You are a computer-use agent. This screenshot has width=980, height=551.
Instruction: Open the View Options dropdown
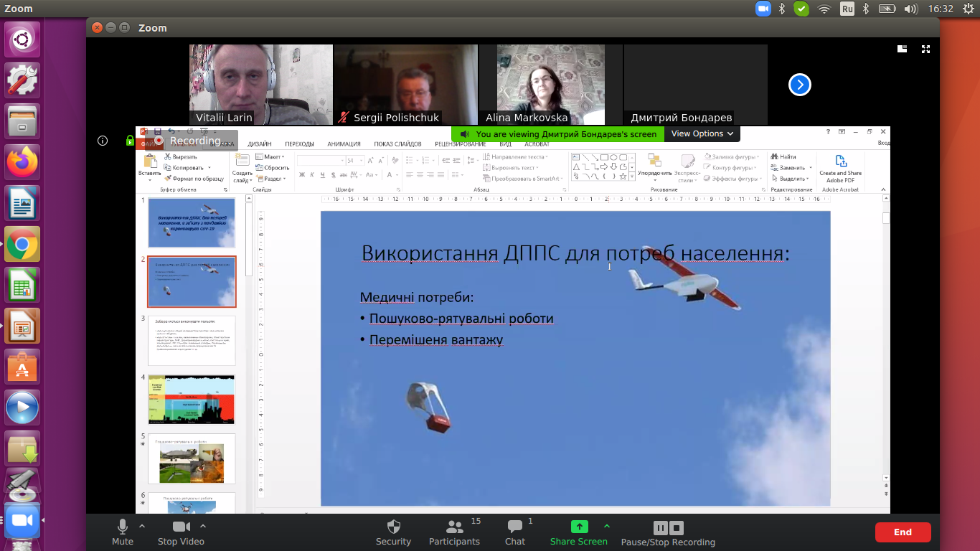(x=702, y=133)
